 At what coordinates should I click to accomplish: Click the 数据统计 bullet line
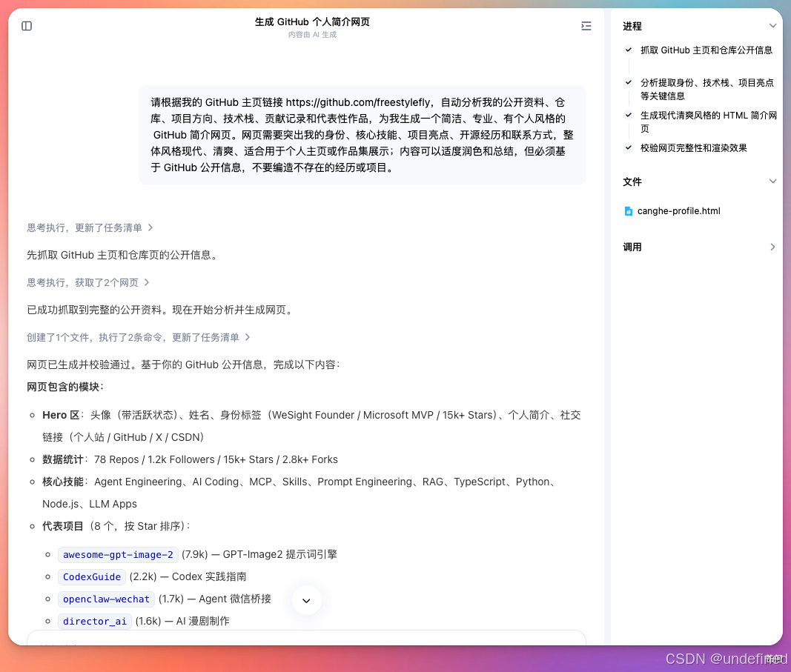pos(191,460)
